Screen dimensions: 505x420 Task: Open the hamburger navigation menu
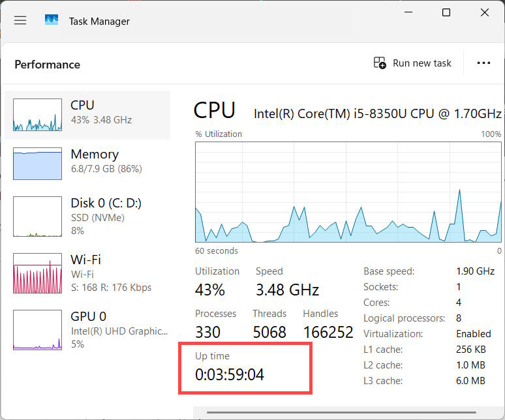click(20, 21)
